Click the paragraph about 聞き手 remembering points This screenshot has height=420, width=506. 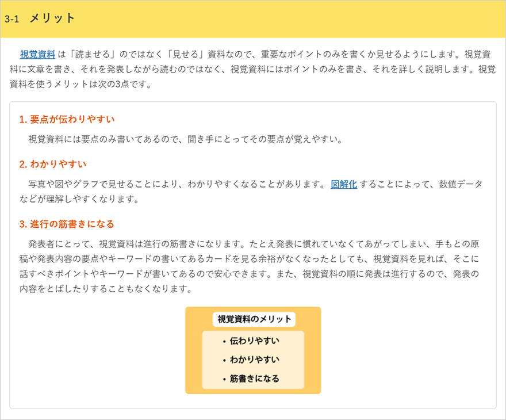click(x=185, y=139)
